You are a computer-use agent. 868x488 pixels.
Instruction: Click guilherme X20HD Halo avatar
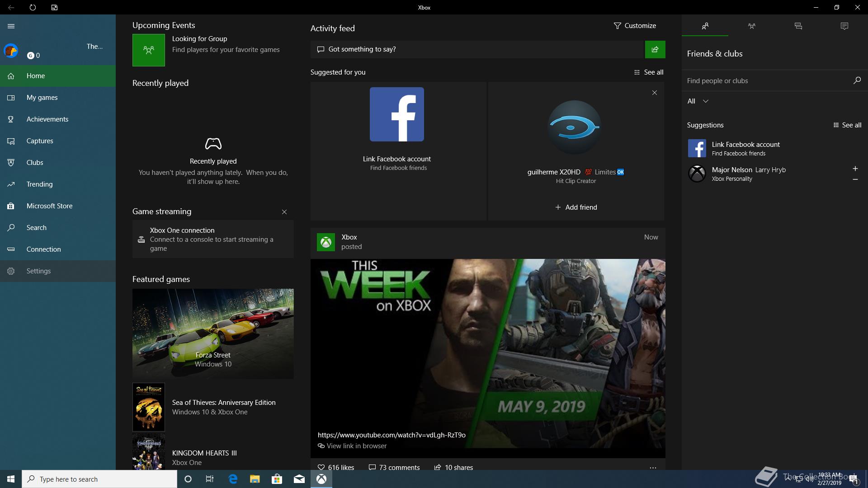tap(574, 127)
